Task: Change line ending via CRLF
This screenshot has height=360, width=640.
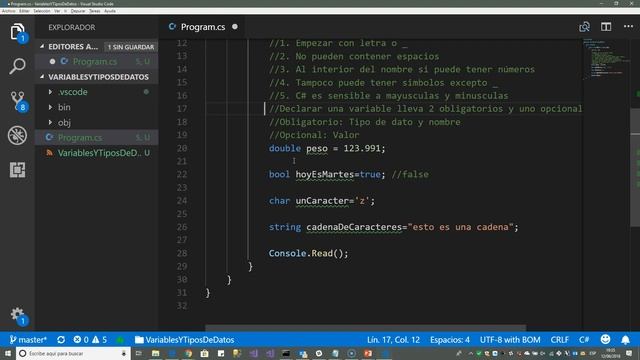Action: click(x=559, y=340)
